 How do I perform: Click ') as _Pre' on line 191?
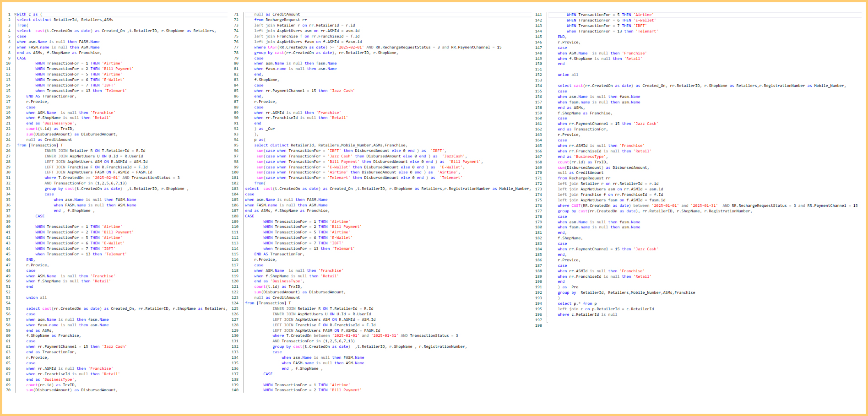[x=568, y=287]
